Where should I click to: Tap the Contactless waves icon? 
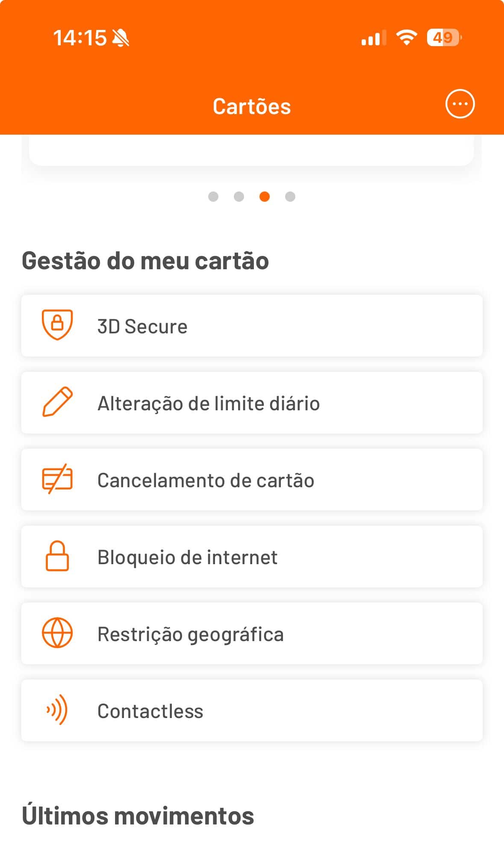point(57,710)
